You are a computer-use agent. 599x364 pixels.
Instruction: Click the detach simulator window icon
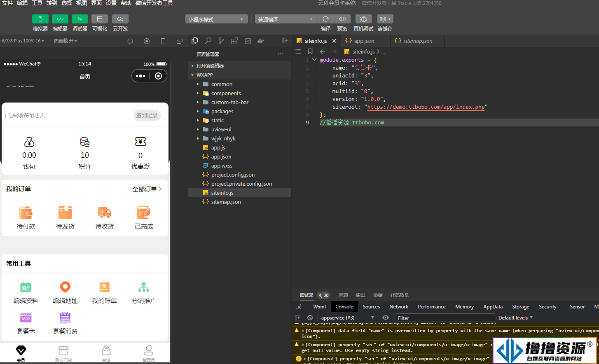click(180, 41)
